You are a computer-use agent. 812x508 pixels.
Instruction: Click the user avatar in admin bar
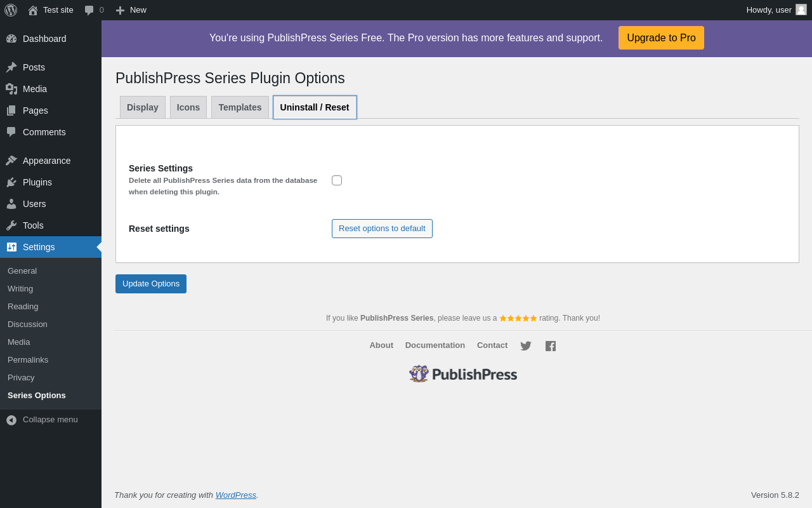pos(801,10)
